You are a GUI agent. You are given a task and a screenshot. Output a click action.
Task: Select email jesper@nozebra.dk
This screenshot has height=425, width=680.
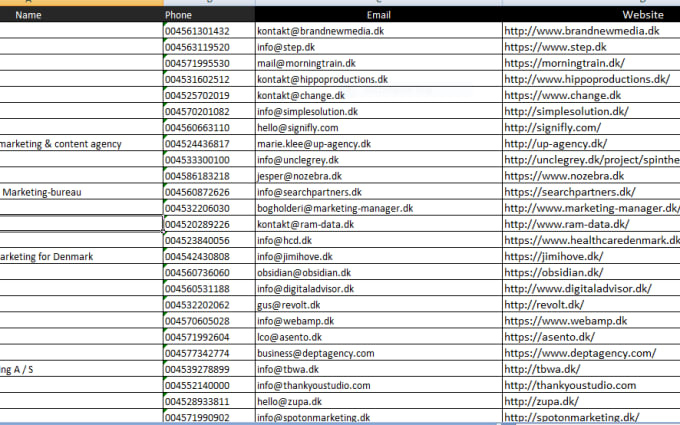299,176
